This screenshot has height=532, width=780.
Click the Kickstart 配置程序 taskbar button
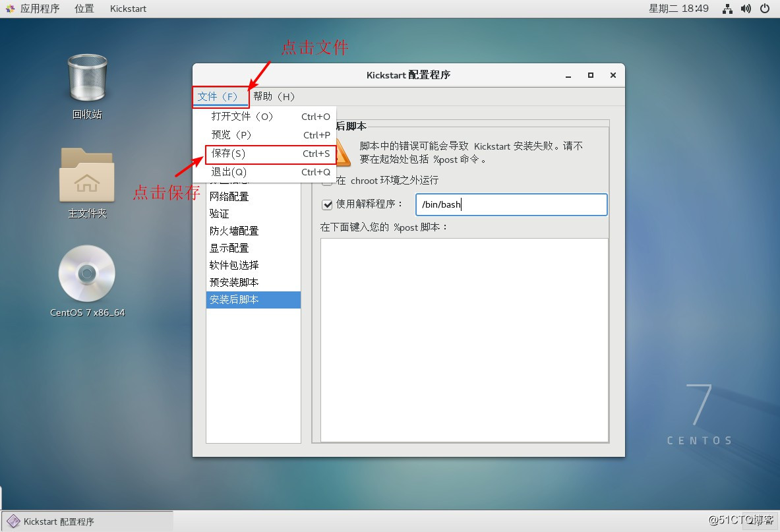pyautogui.click(x=88, y=521)
